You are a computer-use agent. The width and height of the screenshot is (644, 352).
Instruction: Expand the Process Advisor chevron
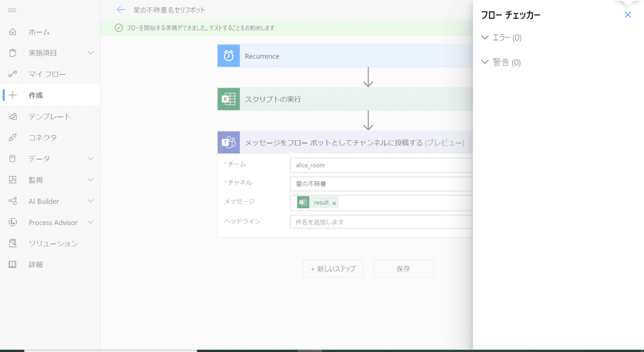point(90,222)
